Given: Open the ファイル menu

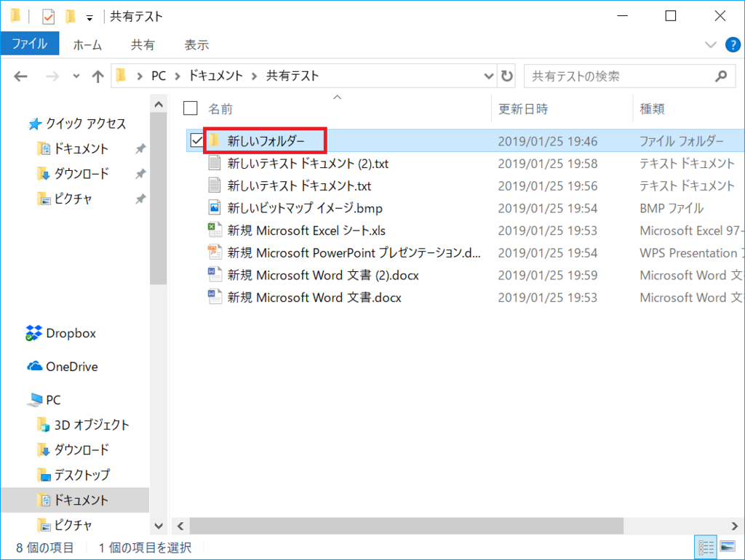Looking at the screenshot, I should pyautogui.click(x=30, y=44).
